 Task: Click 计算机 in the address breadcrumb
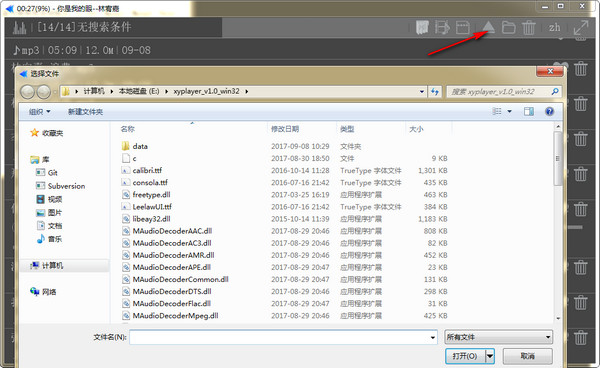(x=94, y=91)
